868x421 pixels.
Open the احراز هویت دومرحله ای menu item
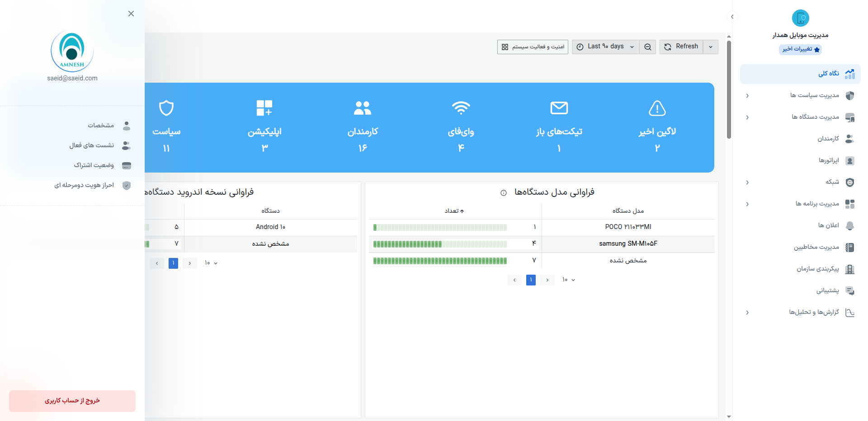coord(85,185)
